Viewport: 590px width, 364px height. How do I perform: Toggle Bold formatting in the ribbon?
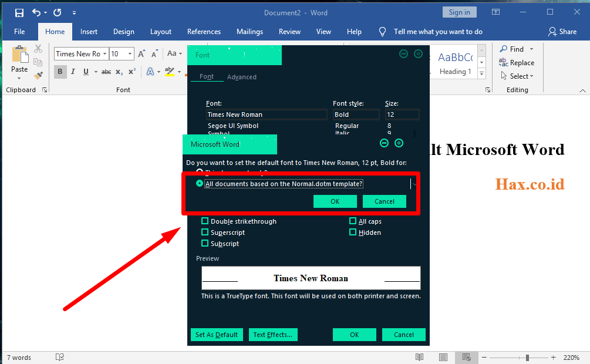60,72
